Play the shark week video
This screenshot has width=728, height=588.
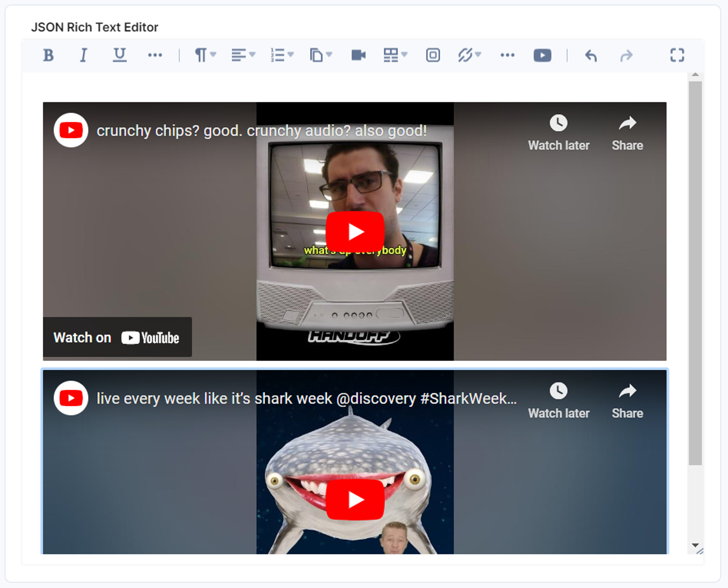pos(355,500)
